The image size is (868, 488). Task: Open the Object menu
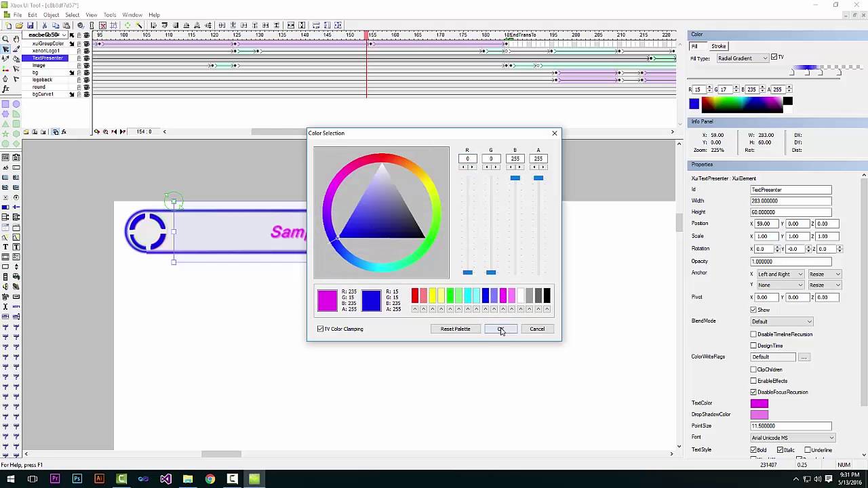tap(51, 15)
